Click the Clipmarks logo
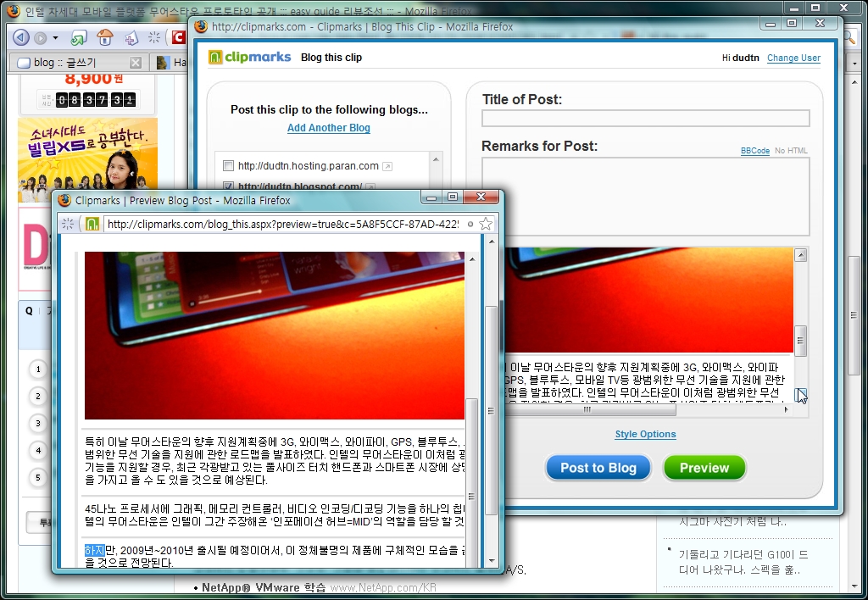The width and height of the screenshot is (868, 600). point(250,57)
